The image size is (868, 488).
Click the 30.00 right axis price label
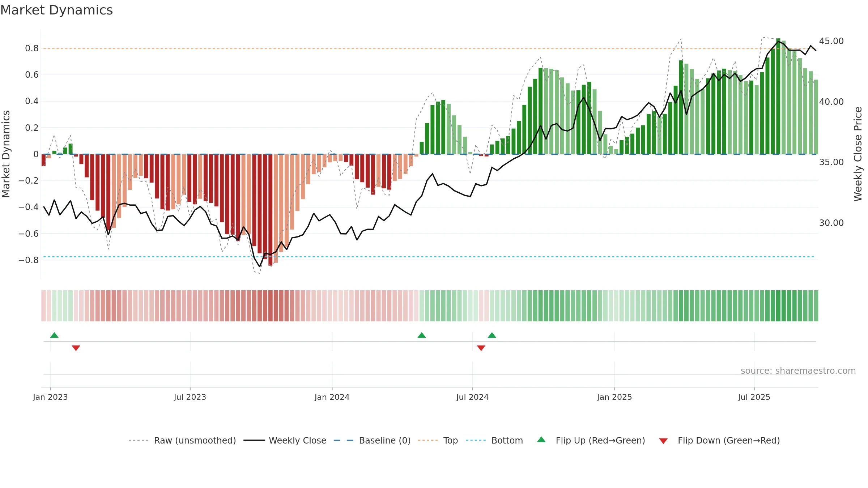(x=831, y=223)
